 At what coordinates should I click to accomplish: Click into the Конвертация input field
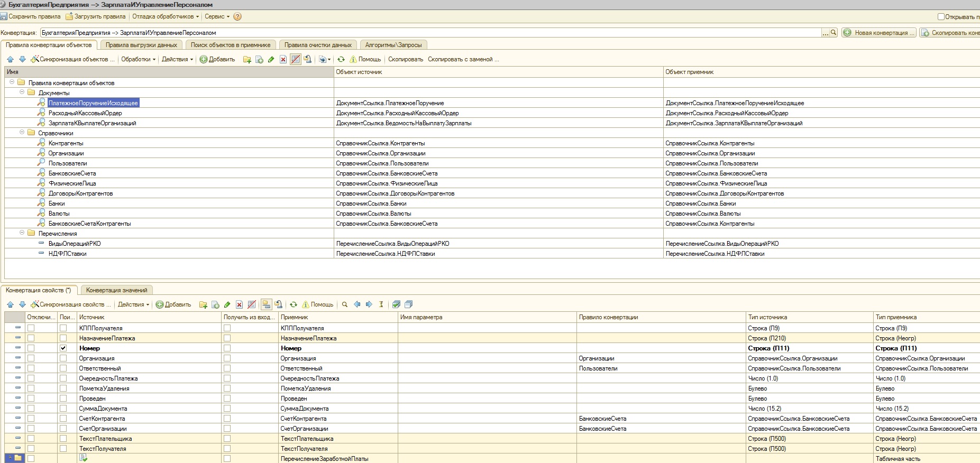pos(431,33)
